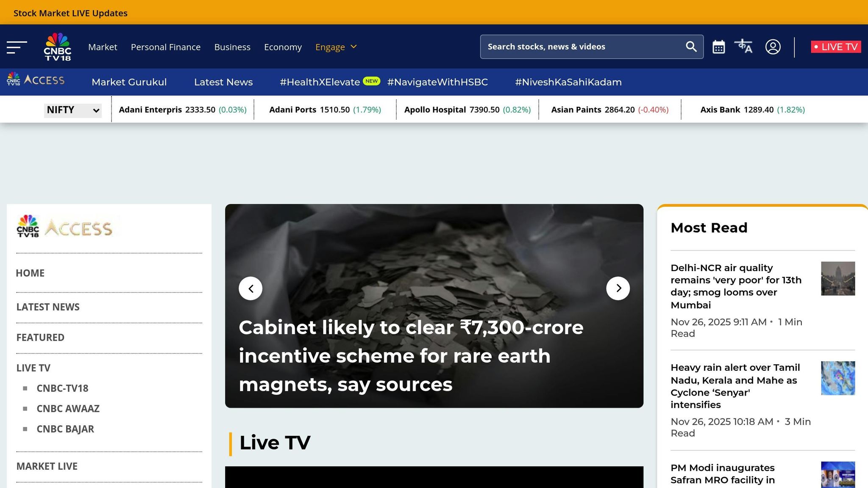This screenshot has width=868, height=488.
Task: Switch language using the translate icon
Action: click(744, 47)
